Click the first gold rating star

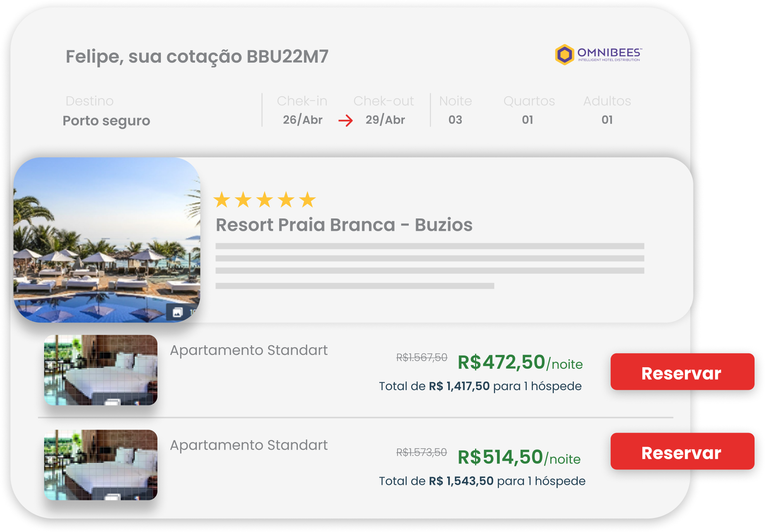coord(222,200)
